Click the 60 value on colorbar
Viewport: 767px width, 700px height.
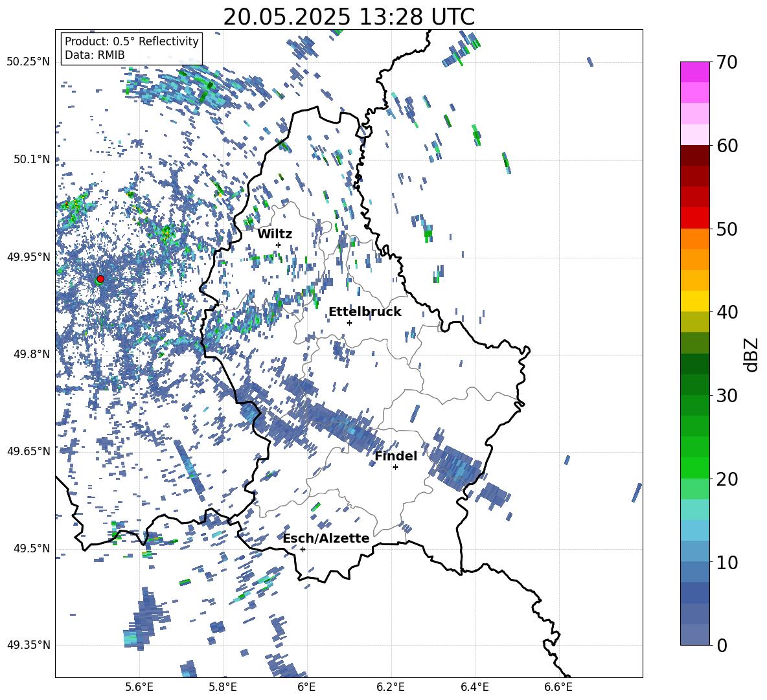pos(727,146)
